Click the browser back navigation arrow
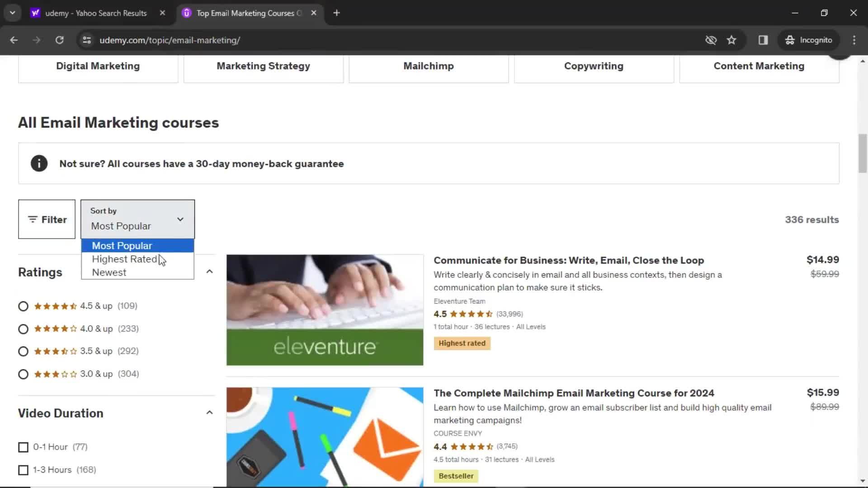 point(14,40)
